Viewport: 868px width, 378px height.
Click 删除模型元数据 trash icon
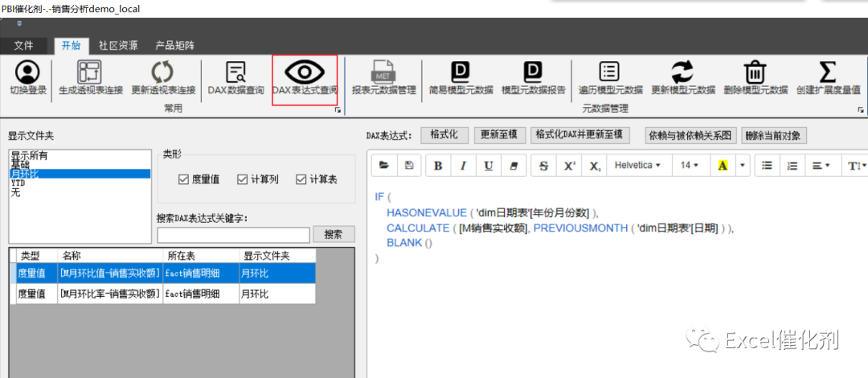point(755,72)
